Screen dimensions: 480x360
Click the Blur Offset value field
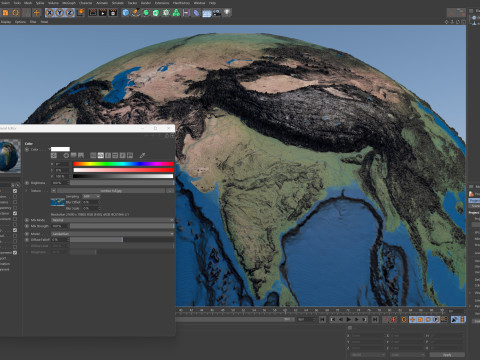point(91,202)
